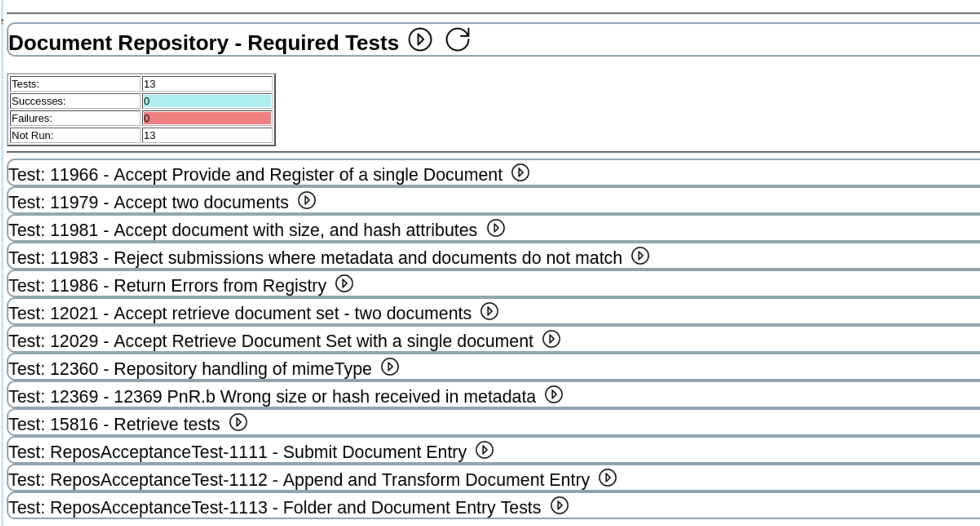Run test 11979 Accept two documents
Viewport: 980px width, 526px height.
(307, 201)
